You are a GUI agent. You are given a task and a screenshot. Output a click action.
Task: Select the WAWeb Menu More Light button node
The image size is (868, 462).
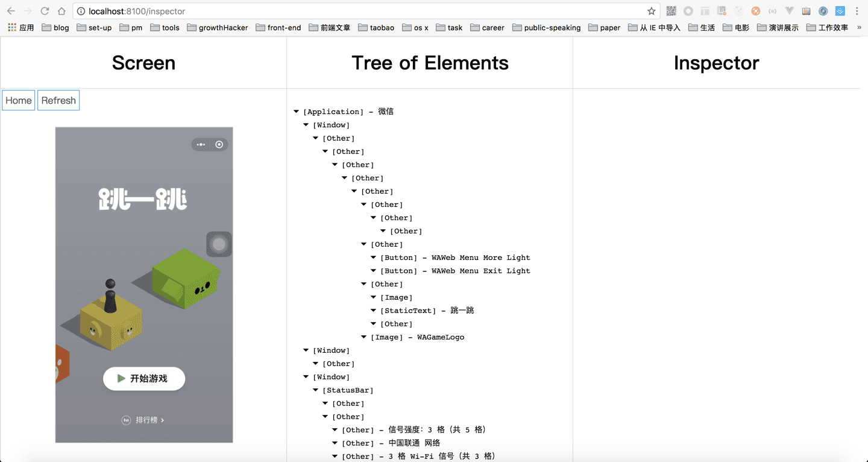coord(455,258)
